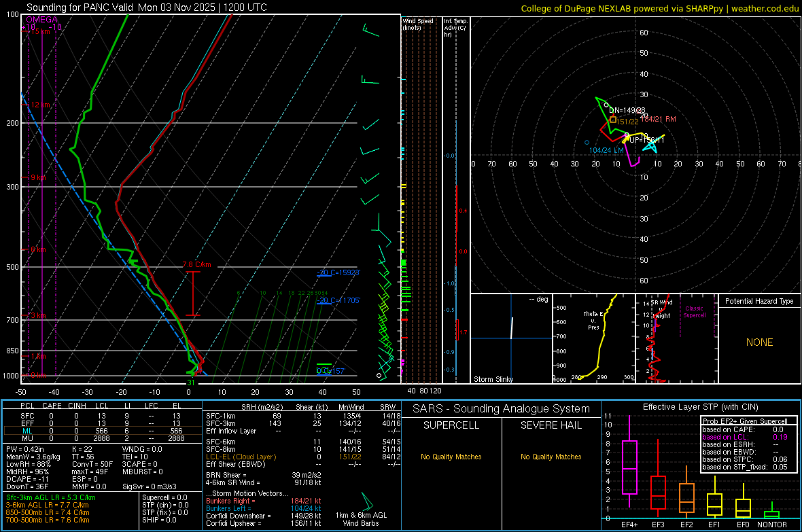802x532 pixels.
Task: Select the OMEGA label
Action: point(42,20)
